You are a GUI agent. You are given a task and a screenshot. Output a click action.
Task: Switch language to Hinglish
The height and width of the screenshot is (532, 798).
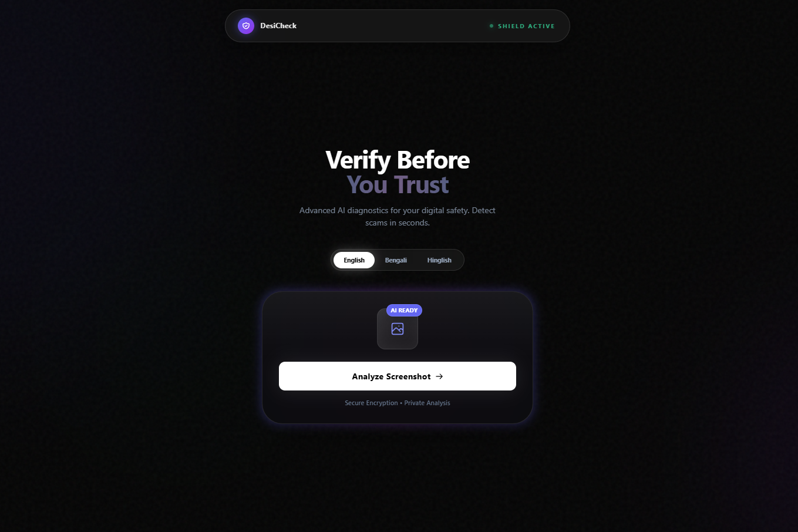point(439,260)
